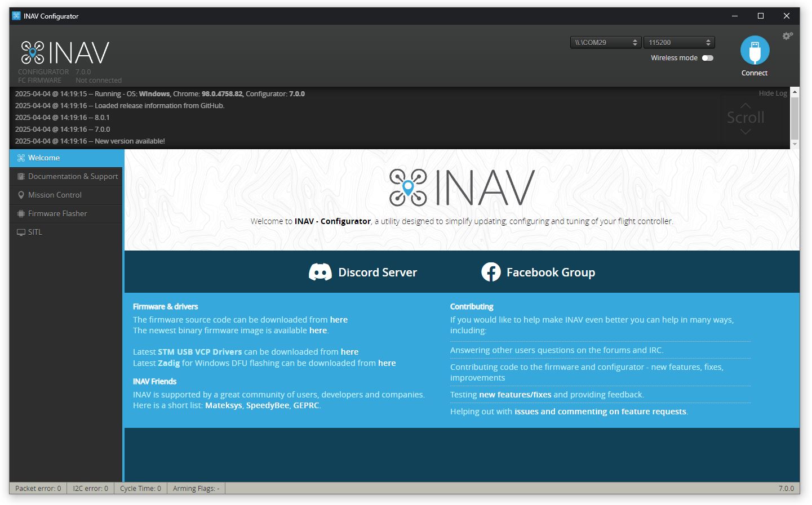Image resolution: width=812 pixels, height=505 pixels.
Task: Open the Facebook Group link
Action: tap(538, 272)
